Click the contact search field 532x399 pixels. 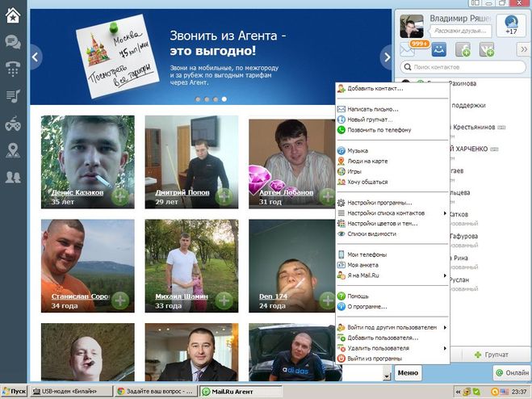coord(463,67)
